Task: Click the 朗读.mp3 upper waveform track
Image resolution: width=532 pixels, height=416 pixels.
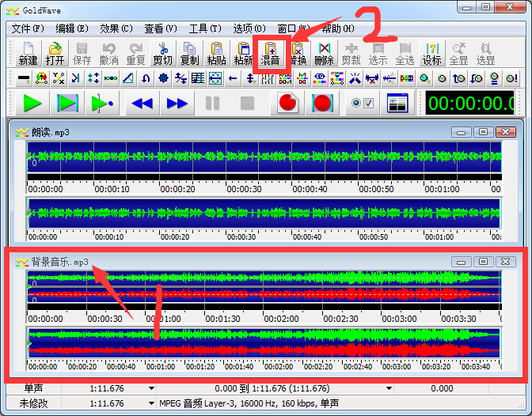Action: pyautogui.click(x=264, y=158)
